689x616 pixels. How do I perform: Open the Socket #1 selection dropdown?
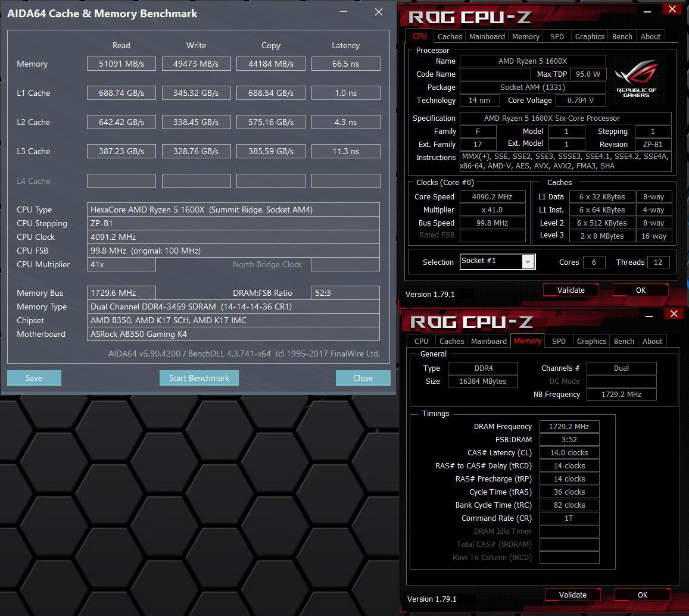528,262
